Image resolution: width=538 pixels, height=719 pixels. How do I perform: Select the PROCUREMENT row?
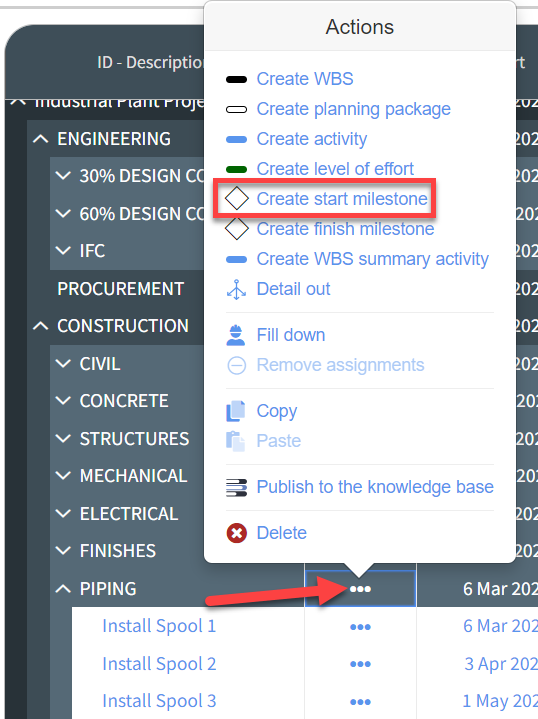pos(121,289)
